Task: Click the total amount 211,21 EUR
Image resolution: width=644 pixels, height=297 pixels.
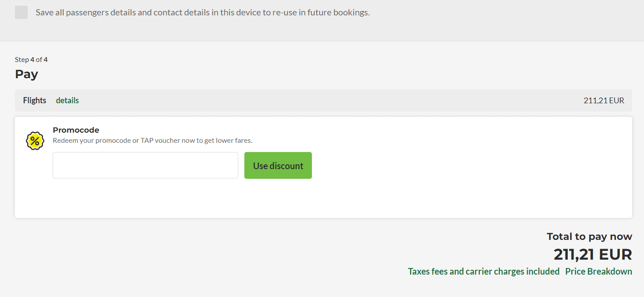Action: tap(593, 254)
